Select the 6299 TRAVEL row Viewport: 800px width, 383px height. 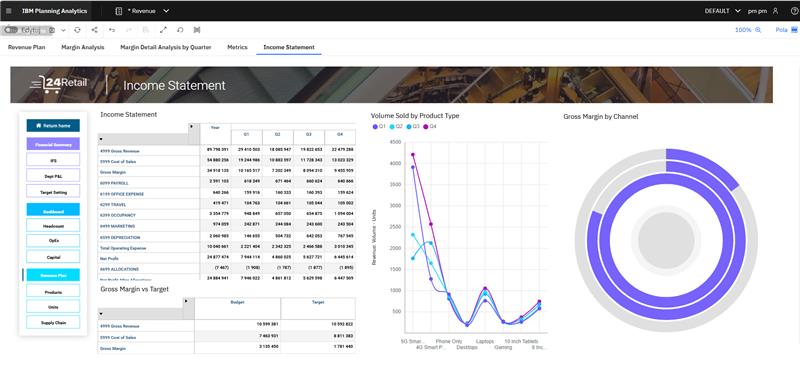(x=227, y=203)
